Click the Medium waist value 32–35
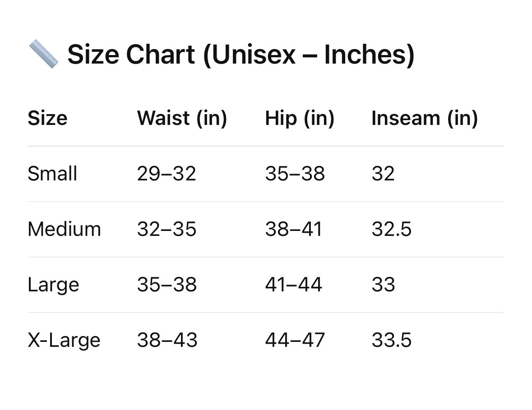This screenshot has width=532, height=410. point(167,229)
